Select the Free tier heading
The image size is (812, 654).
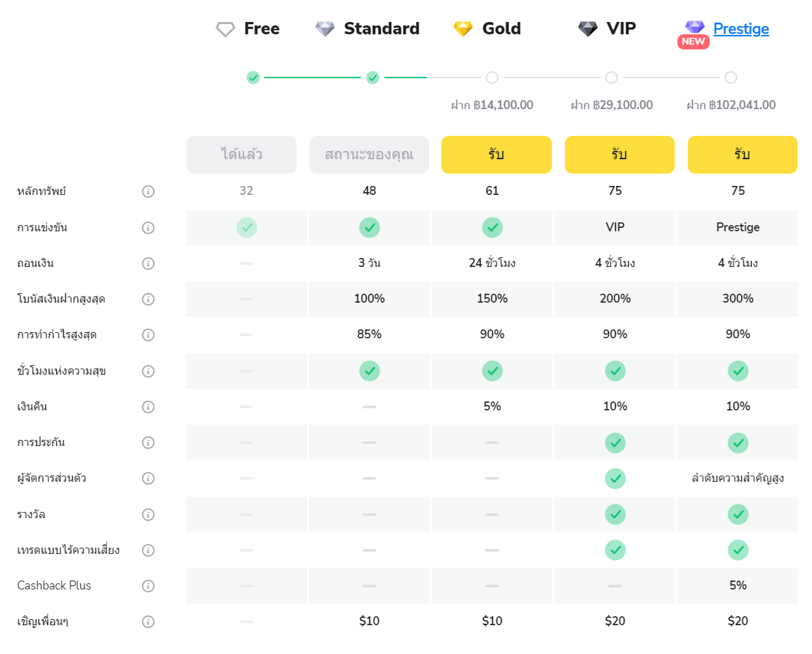point(262,29)
